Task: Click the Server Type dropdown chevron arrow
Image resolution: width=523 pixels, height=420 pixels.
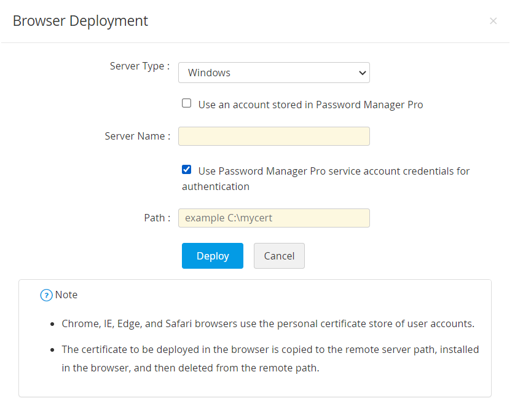Action: pyautogui.click(x=361, y=73)
